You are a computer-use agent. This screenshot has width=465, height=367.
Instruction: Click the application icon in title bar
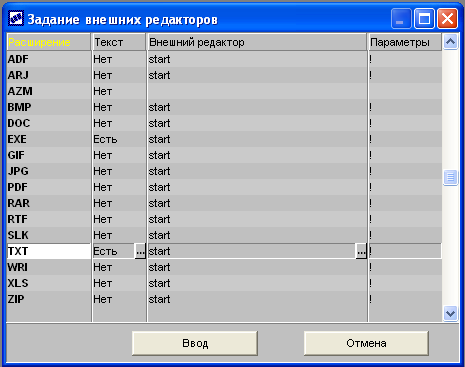pyautogui.click(x=16, y=19)
